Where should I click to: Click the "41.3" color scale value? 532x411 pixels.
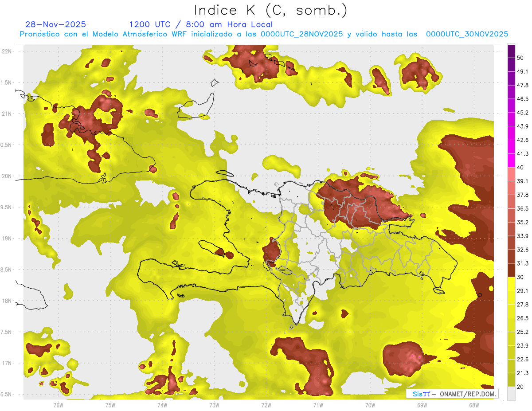pos(523,154)
